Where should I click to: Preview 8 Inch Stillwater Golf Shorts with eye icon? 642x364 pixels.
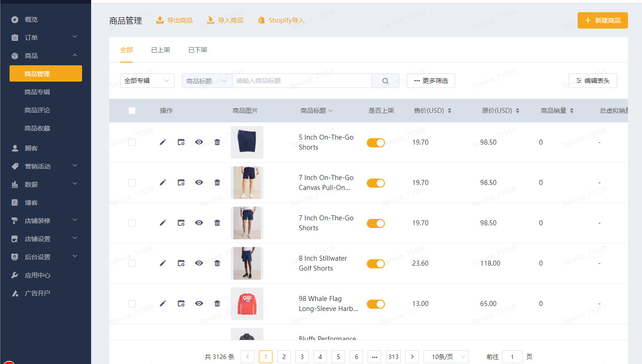coord(199,263)
